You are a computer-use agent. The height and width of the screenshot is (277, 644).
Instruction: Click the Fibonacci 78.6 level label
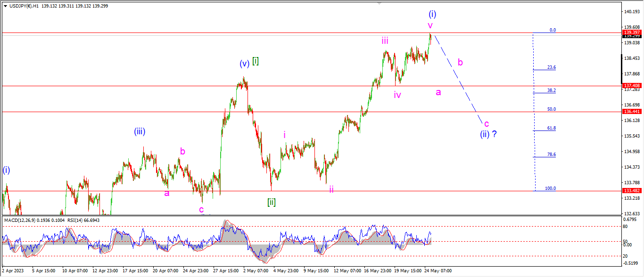point(551,155)
